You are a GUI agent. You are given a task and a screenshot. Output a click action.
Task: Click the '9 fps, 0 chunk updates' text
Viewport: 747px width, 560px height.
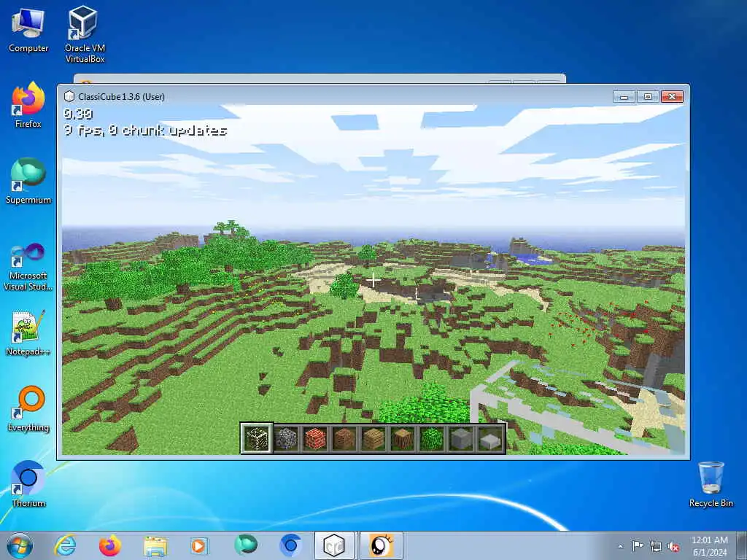click(x=145, y=131)
